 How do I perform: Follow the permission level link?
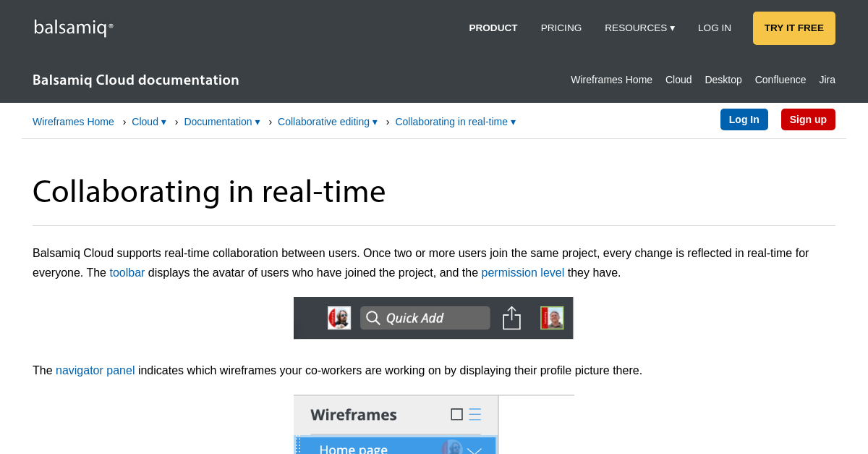(x=522, y=273)
